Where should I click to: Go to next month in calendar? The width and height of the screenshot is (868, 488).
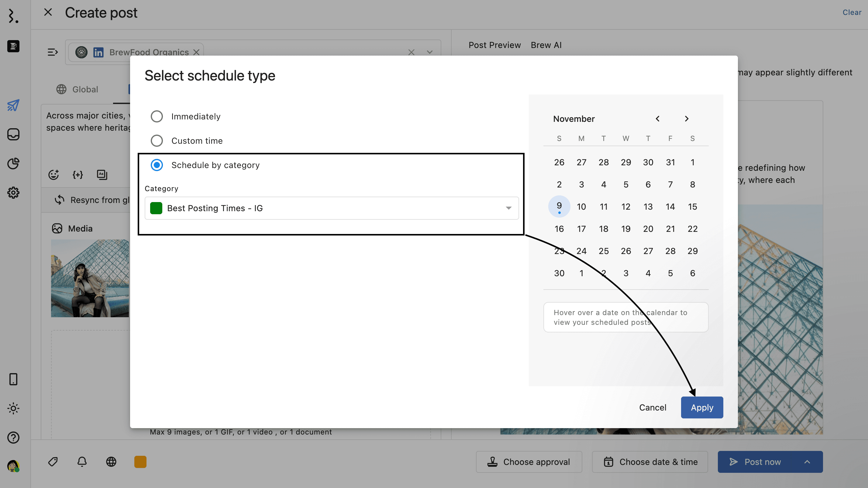(686, 119)
